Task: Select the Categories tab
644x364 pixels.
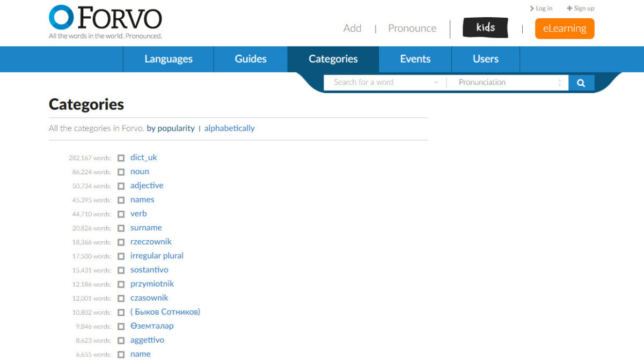Action: pyautogui.click(x=333, y=59)
